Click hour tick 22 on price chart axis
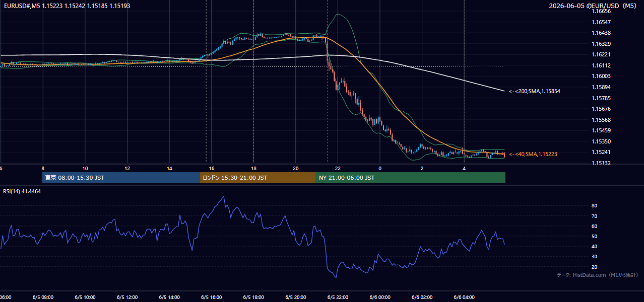 [x=338, y=169]
